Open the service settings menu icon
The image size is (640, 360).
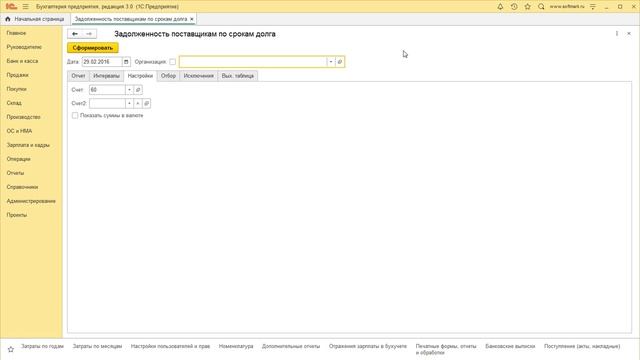593,7
